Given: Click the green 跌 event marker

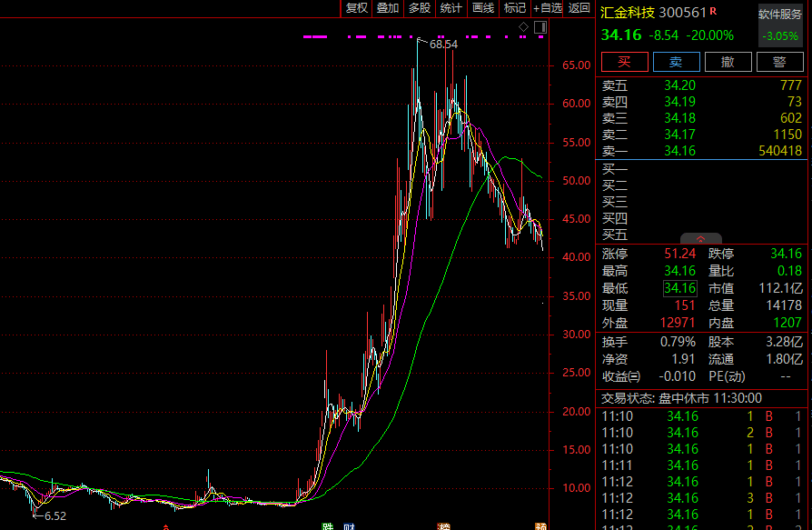Looking at the screenshot, I should (x=327, y=526).
